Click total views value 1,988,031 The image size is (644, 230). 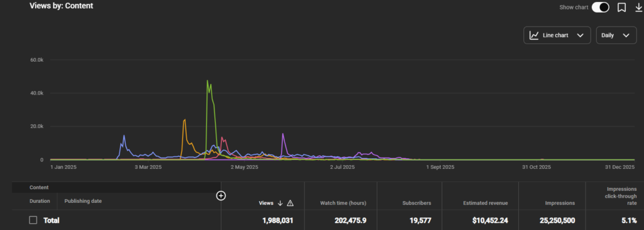277,221
